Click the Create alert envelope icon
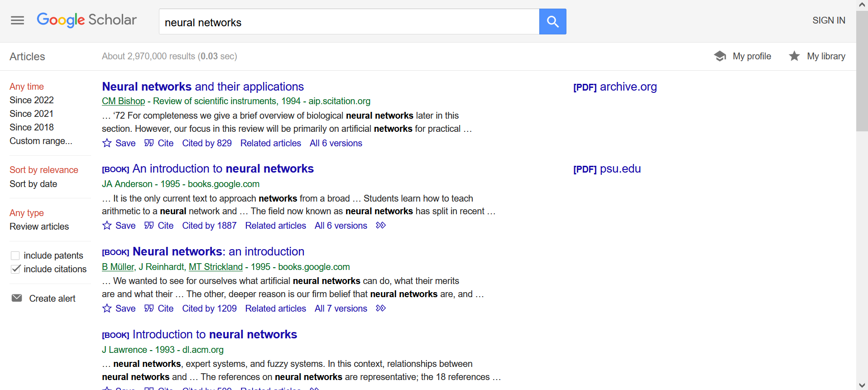 click(17, 298)
